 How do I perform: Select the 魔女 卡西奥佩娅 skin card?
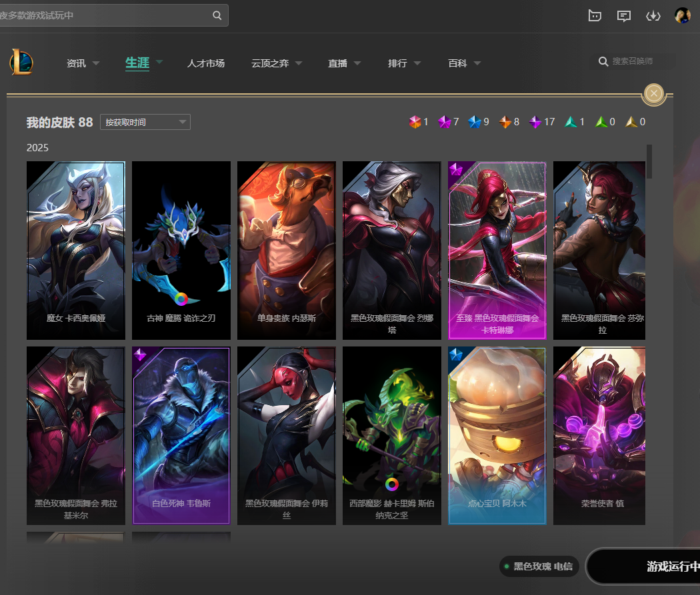(76, 251)
